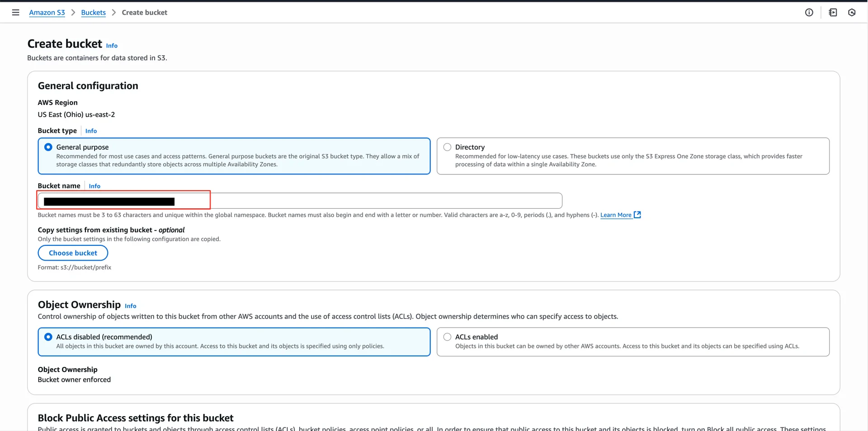This screenshot has height=431, width=868.
Task: Focus the Bucket name input field
Action: 300,201
